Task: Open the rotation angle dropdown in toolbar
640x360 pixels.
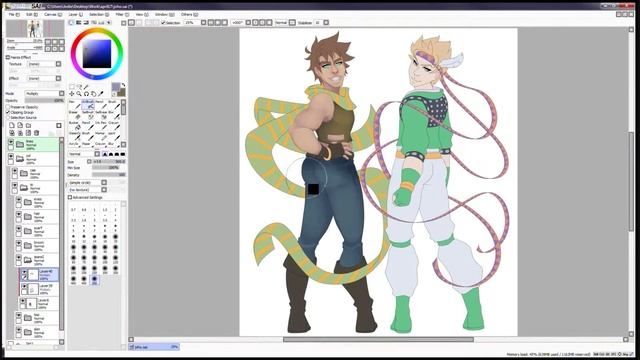Action: (x=241, y=23)
